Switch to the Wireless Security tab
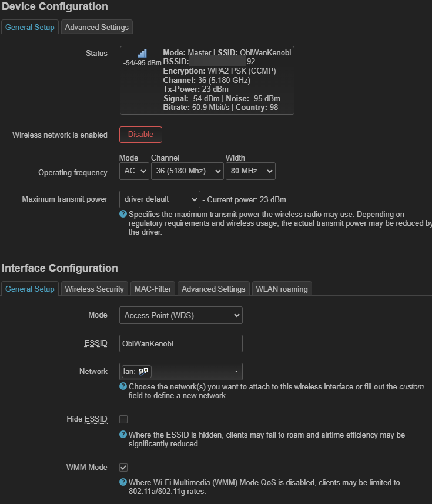 click(x=94, y=289)
